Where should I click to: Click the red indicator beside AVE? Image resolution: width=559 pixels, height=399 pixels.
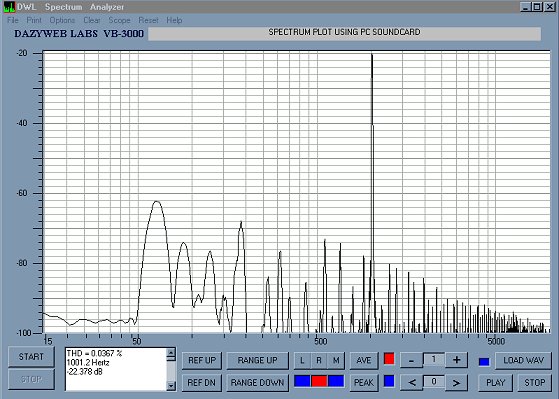click(389, 359)
